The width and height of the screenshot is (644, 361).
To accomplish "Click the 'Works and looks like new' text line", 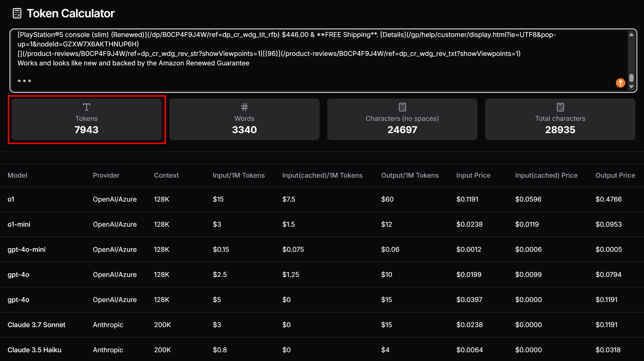I will [133, 63].
